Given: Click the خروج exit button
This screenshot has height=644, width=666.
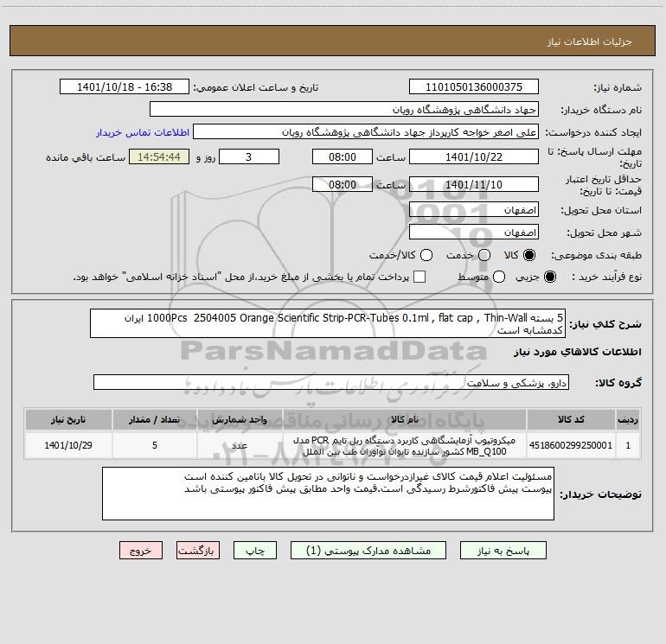Looking at the screenshot, I should (141, 551).
